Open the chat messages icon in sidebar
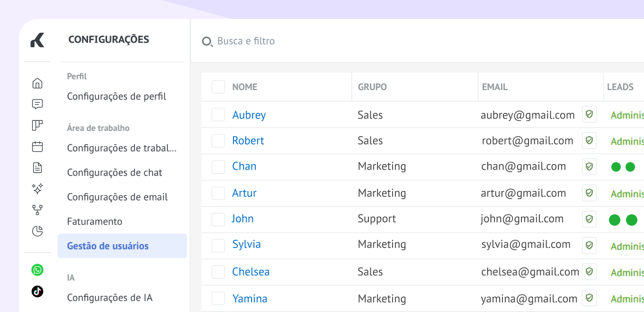Screen dimensions: 644x312 tap(37, 104)
